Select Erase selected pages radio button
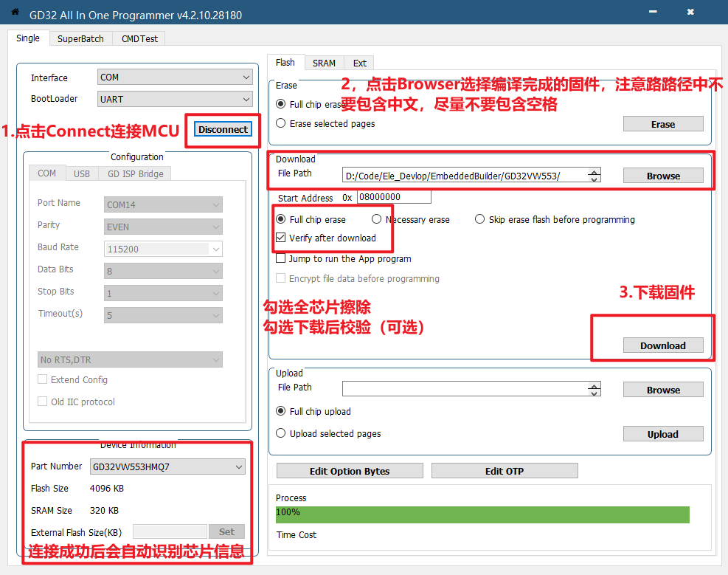 tap(281, 123)
